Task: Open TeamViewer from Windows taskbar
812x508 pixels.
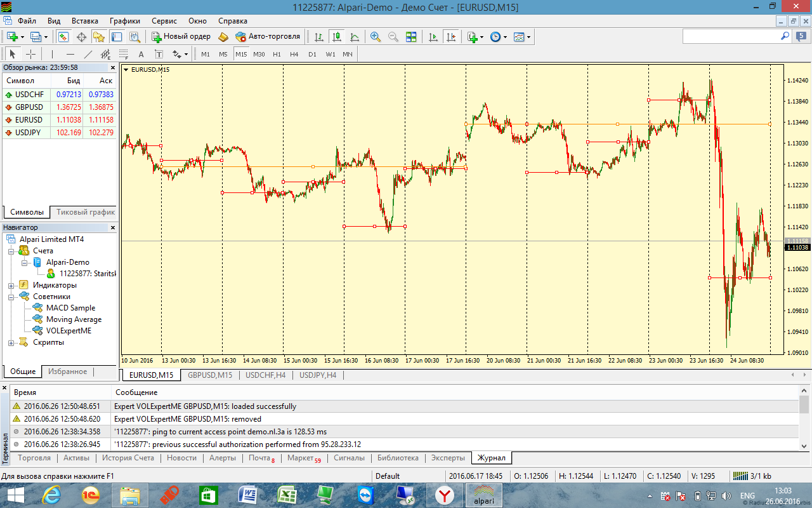Action: tap(367, 495)
